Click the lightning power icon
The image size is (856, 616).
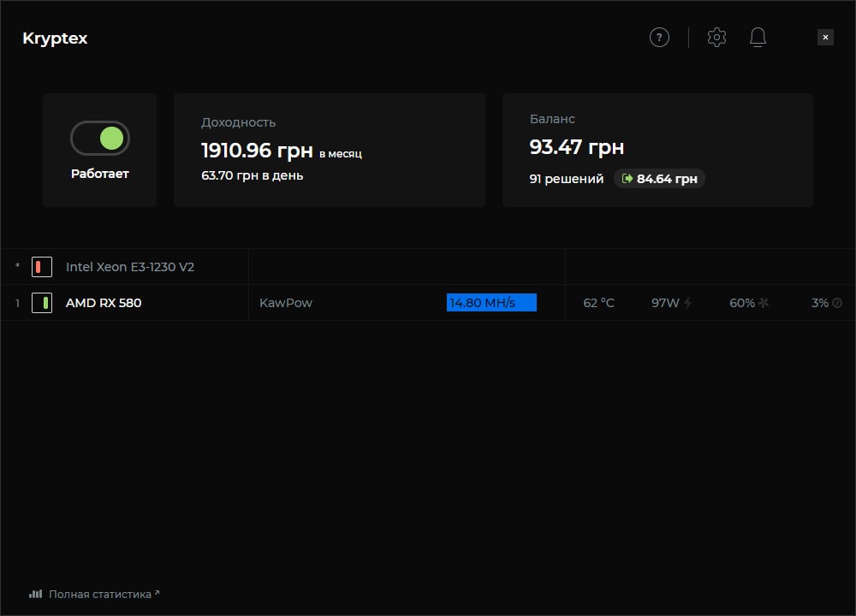[688, 303]
